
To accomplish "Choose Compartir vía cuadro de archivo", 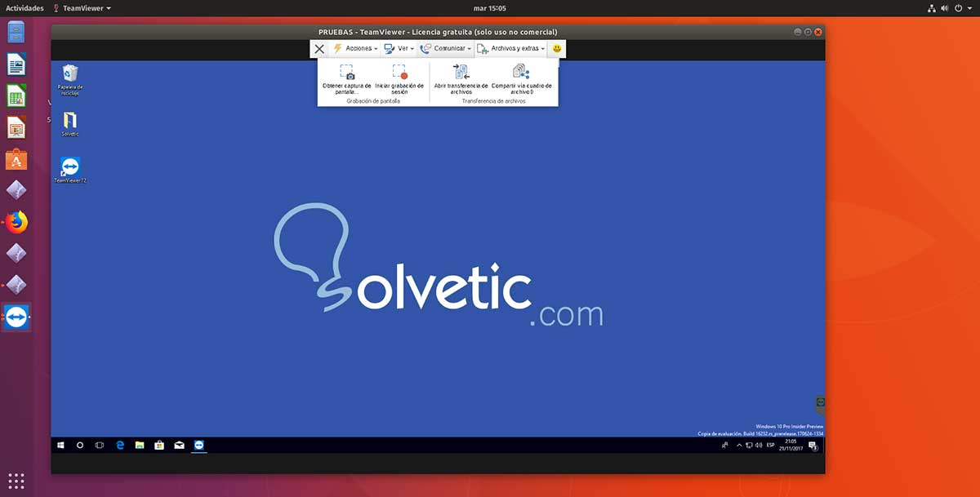I will point(521,80).
